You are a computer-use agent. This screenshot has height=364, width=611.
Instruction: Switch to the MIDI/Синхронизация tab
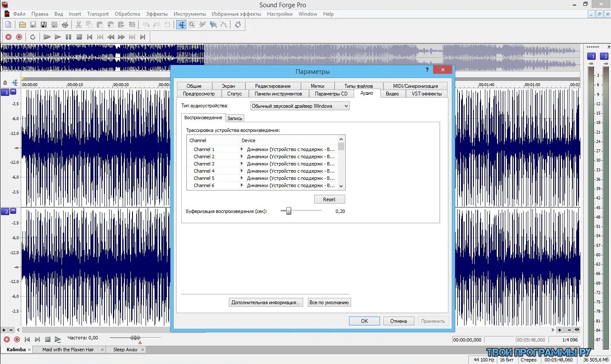(415, 86)
